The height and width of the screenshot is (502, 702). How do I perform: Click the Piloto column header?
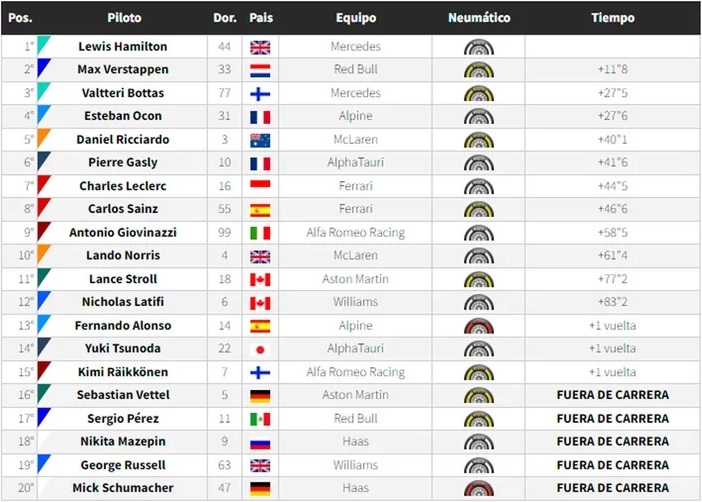pyautogui.click(x=124, y=18)
